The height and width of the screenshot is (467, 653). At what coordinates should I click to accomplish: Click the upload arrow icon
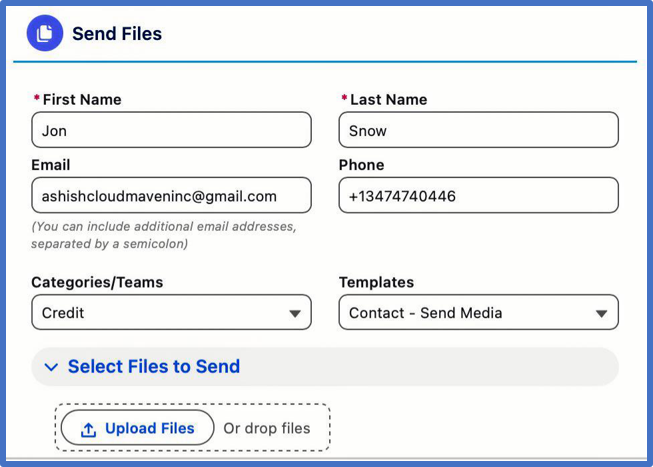pyautogui.click(x=88, y=430)
